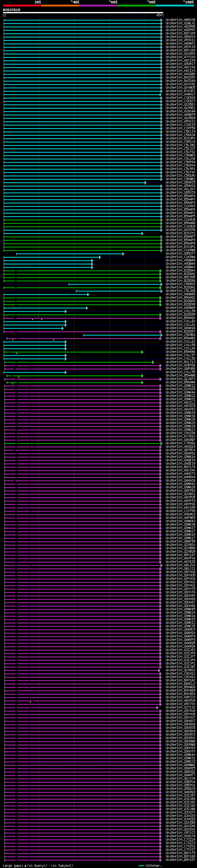Open the UniRef100_A0N0G7 hit label
Screen dimensions: 197x868
click(x=180, y=94)
